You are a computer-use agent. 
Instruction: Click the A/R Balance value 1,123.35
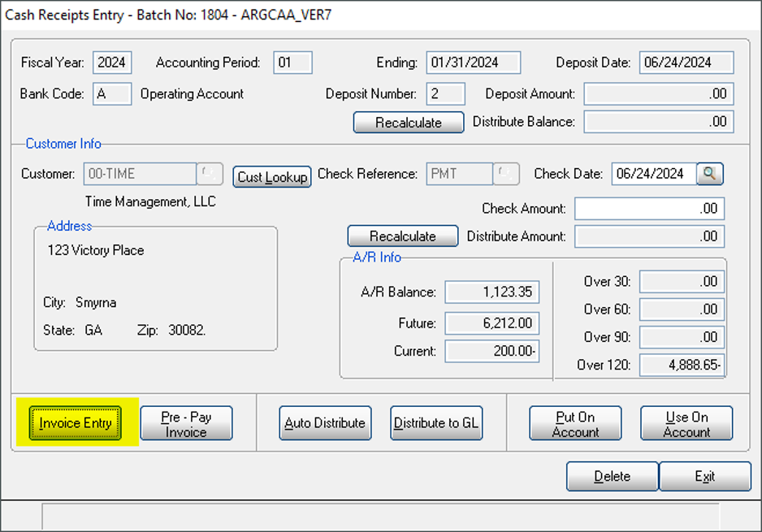pyautogui.click(x=491, y=292)
